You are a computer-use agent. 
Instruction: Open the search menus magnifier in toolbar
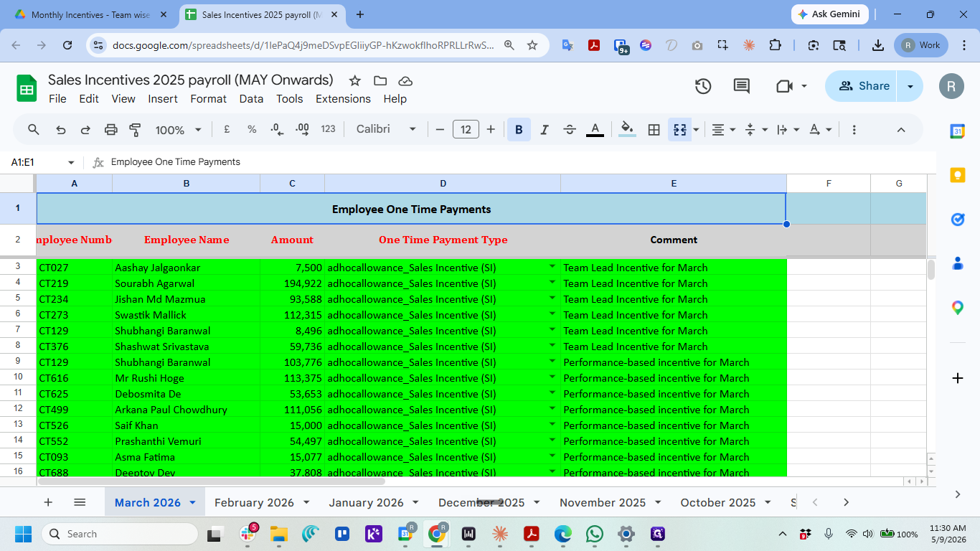pyautogui.click(x=34, y=130)
